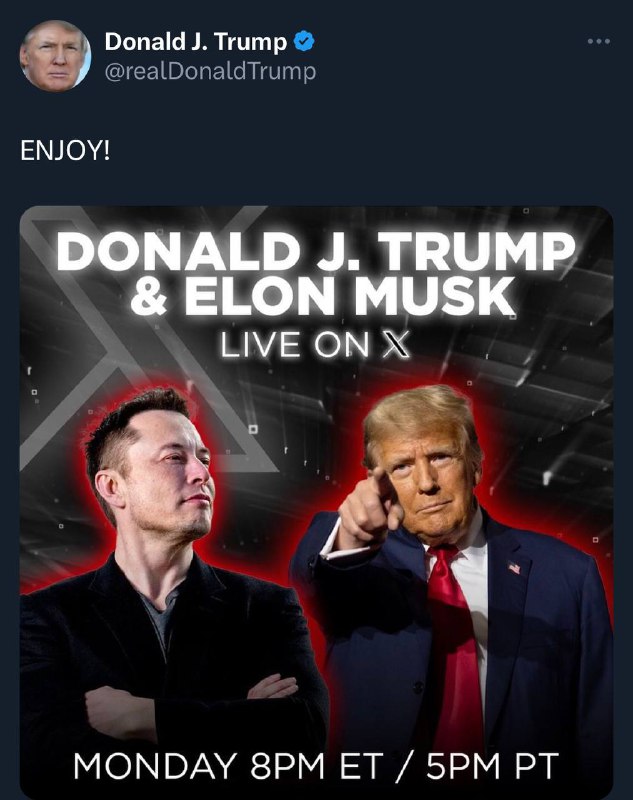Click the X logo after "LIVE ON"
The image size is (633, 800).
pyautogui.click(x=396, y=345)
